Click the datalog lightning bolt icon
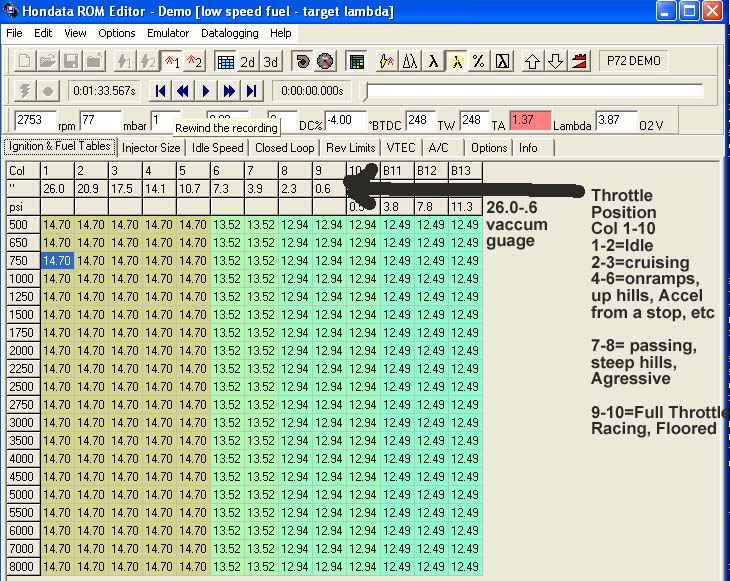The height and width of the screenshot is (581, 730). (25, 91)
